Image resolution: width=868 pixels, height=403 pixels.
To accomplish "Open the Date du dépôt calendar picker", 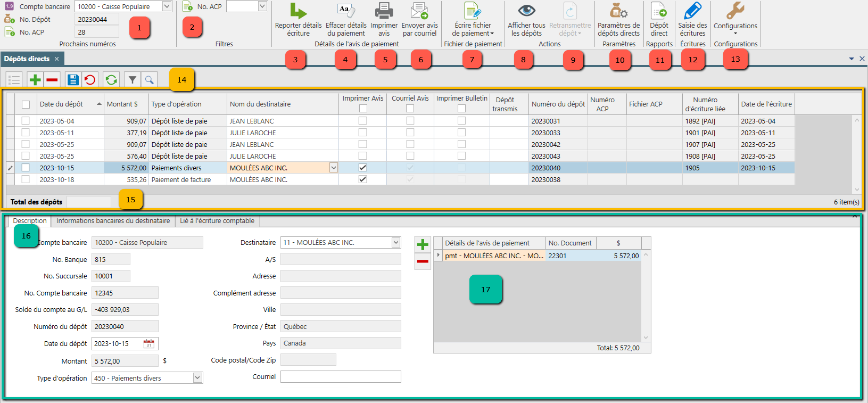I will pos(149,344).
